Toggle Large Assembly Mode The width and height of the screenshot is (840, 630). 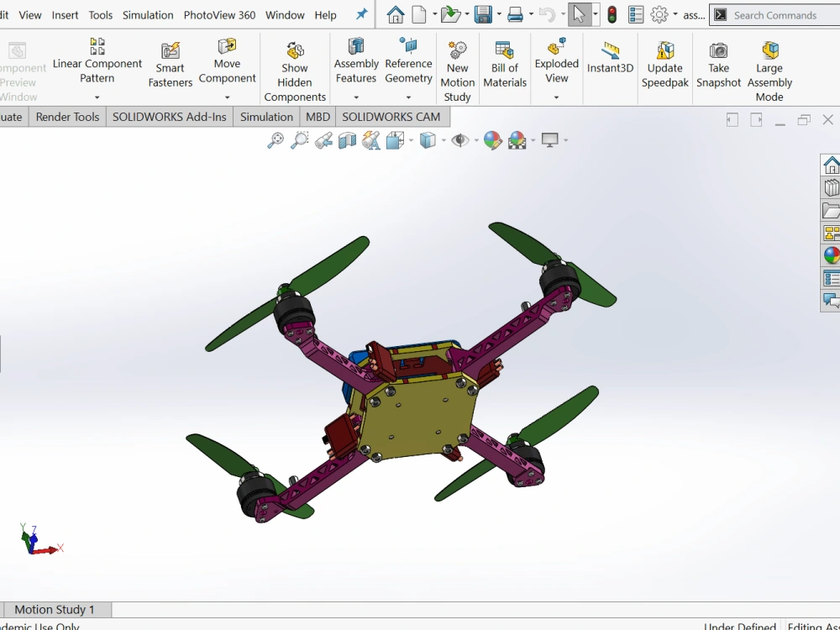[x=769, y=71]
